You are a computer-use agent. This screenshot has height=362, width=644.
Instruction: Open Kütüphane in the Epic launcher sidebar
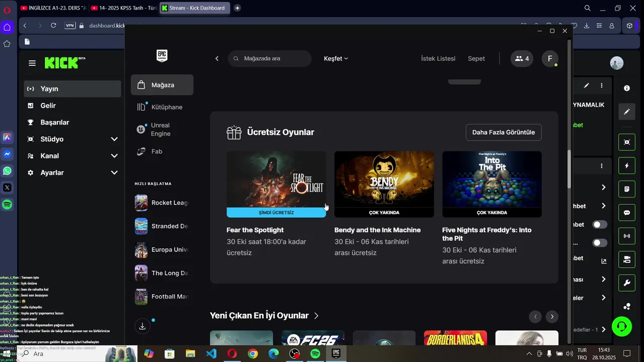pos(162,107)
